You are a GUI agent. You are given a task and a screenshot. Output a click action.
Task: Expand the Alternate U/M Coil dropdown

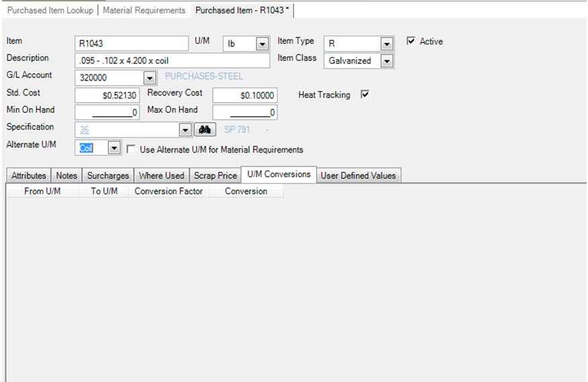(x=113, y=149)
